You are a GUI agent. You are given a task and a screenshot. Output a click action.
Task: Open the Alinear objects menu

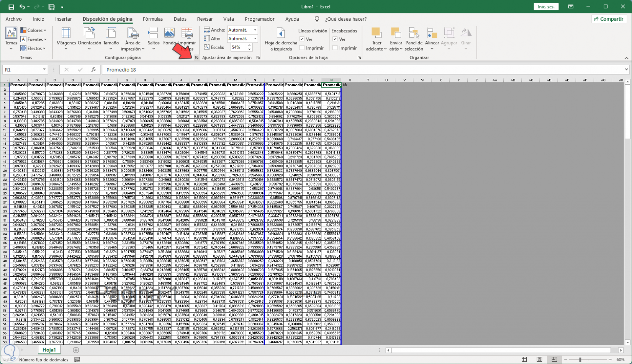(x=432, y=39)
